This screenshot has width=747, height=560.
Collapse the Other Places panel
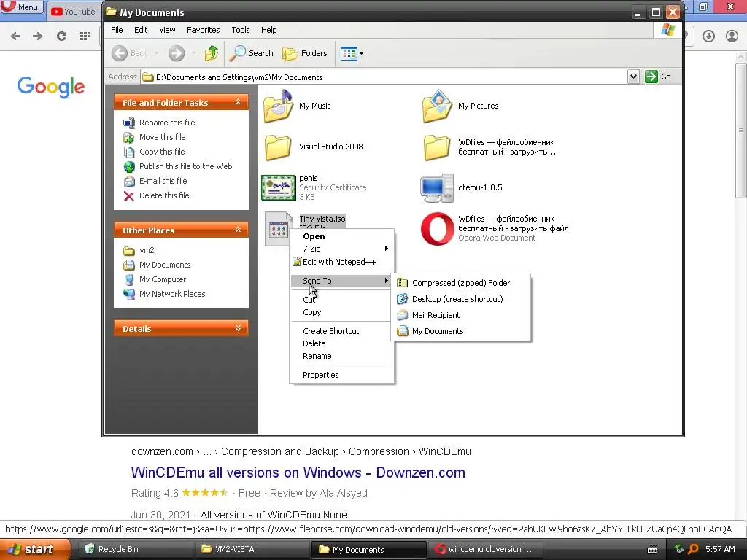click(239, 230)
